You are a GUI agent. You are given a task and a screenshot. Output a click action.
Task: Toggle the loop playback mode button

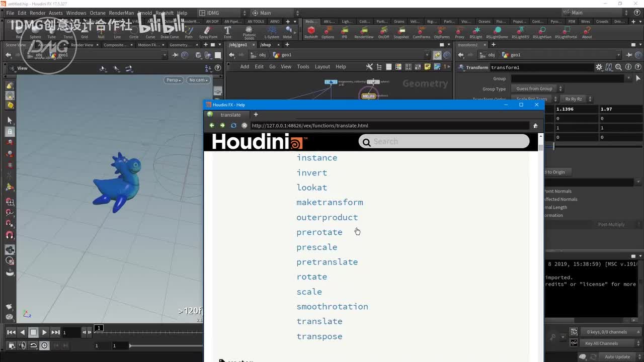coord(33,345)
